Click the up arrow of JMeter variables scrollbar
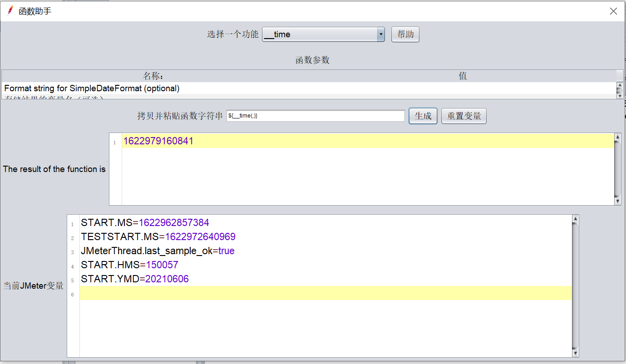The height and width of the screenshot is (364, 626). point(575,219)
